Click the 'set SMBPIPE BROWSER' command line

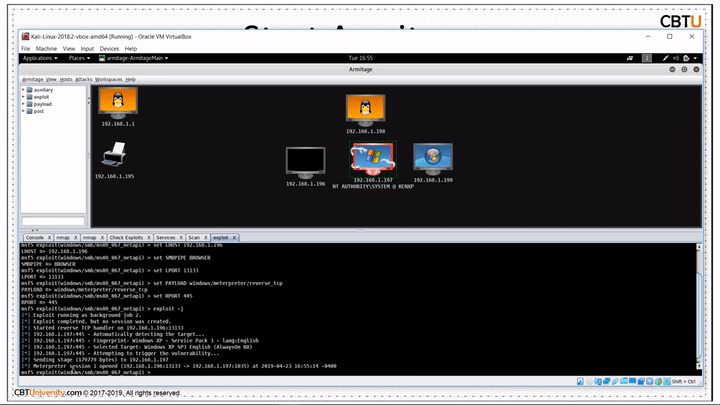[116, 258]
